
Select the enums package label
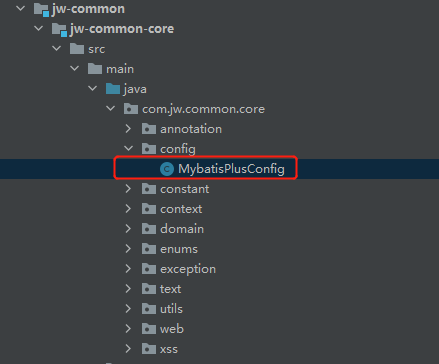179,249
